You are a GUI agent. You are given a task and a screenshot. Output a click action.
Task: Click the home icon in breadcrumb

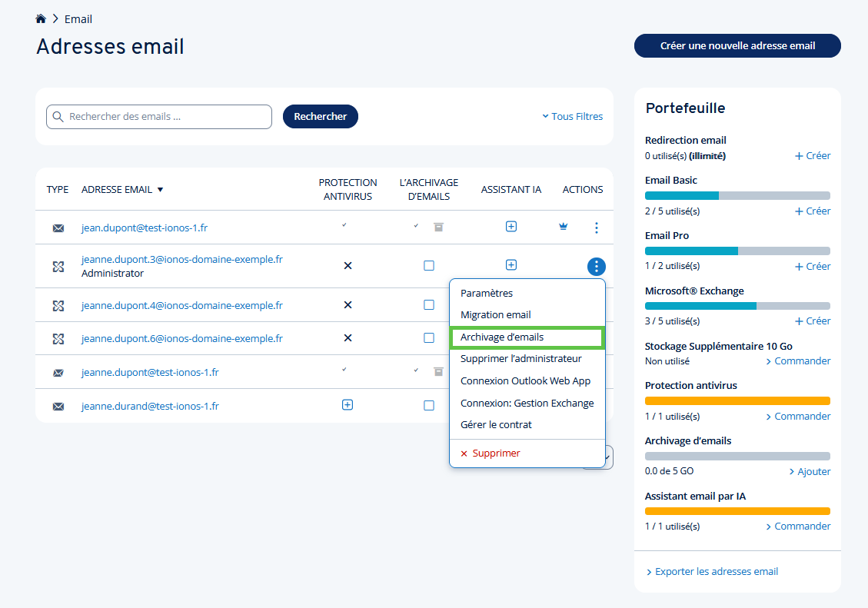[x=42, y=18]
